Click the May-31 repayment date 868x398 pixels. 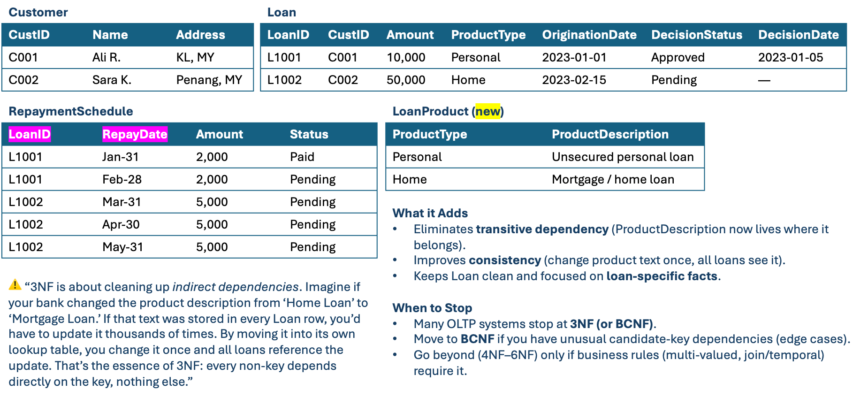tap(123, 247)
